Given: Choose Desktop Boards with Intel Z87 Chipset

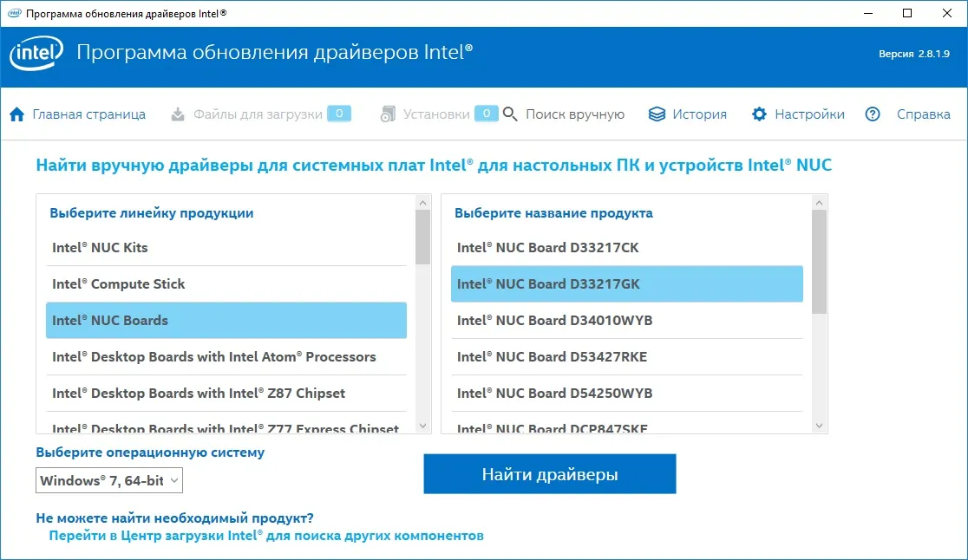Looking at the screenshot, I should coord(226,393).
